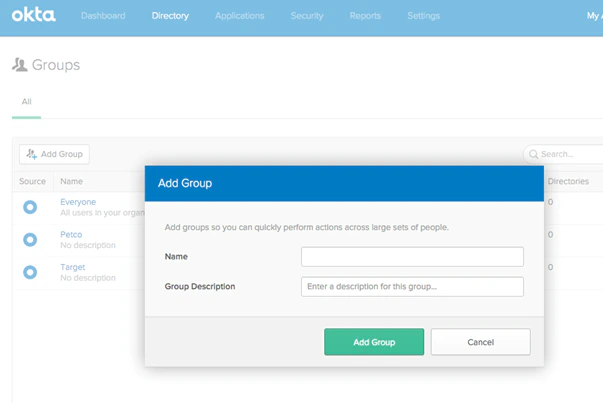Image resolution: width=603 pixels, height=403 pixels.
Task: Open the Directory menu
Action: [170, 16]
